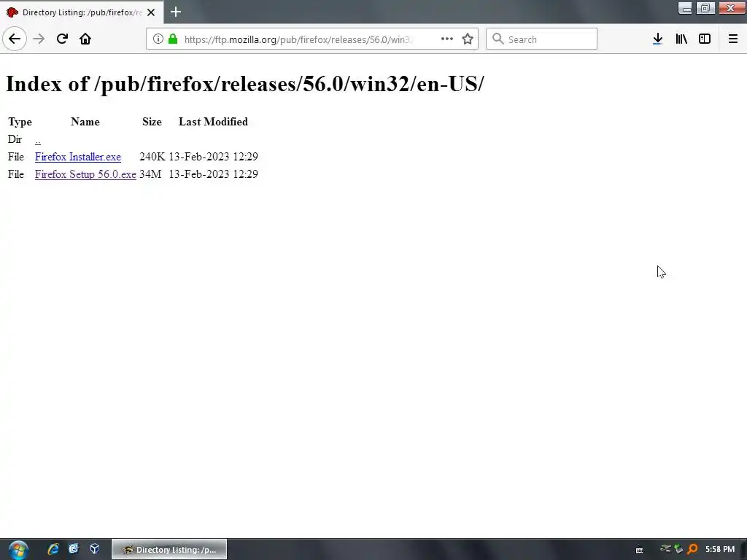The height and width of the screenshot is (560, 747).
Task: Minimize the Firefox window
Action: 685,7
